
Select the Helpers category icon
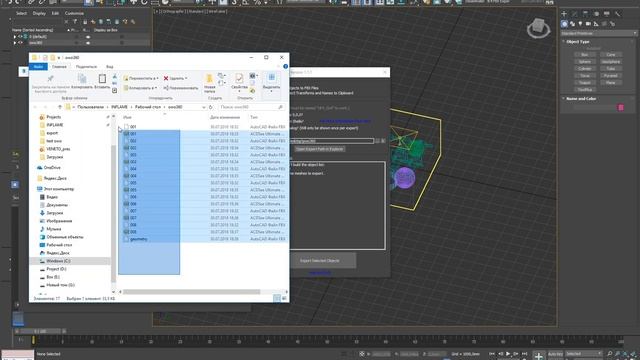[x=596, y=24]
